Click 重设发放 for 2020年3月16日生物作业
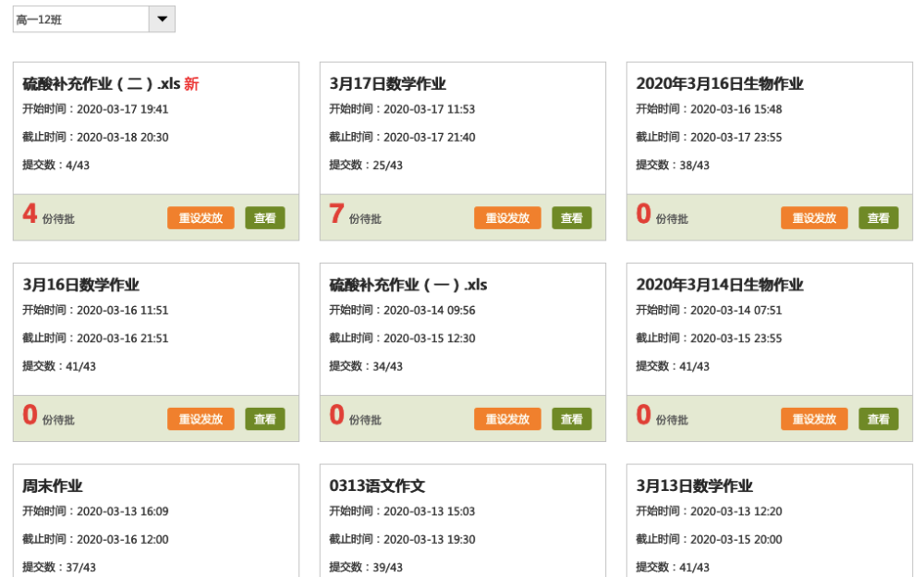 [x=814, y=217]
